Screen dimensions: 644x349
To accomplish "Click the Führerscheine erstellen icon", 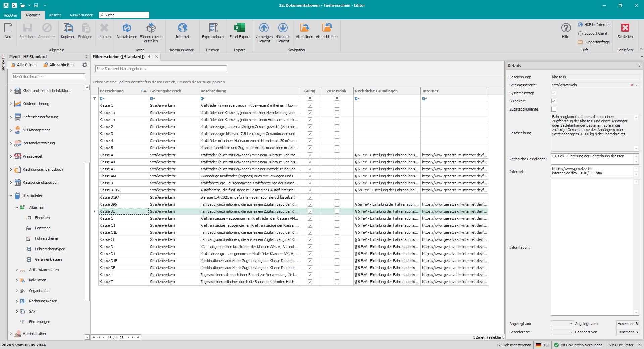I will tap(151, 28).
